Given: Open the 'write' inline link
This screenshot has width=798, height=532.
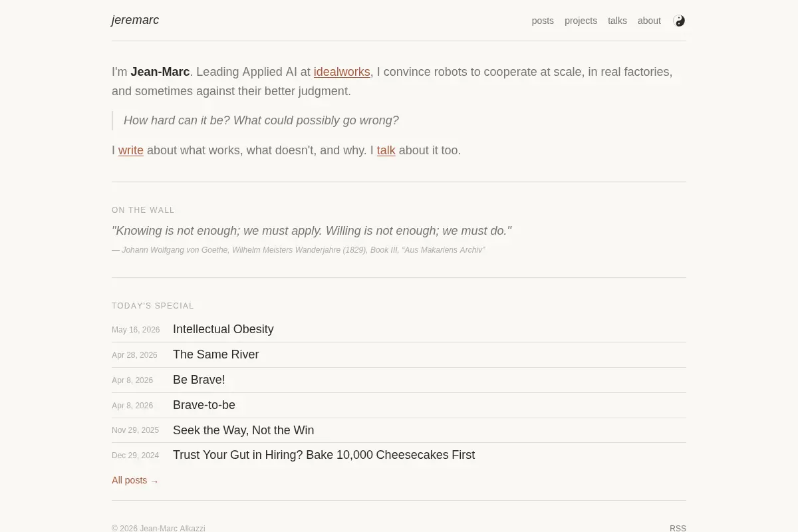Looking at the screenshot, I should 131,150.
